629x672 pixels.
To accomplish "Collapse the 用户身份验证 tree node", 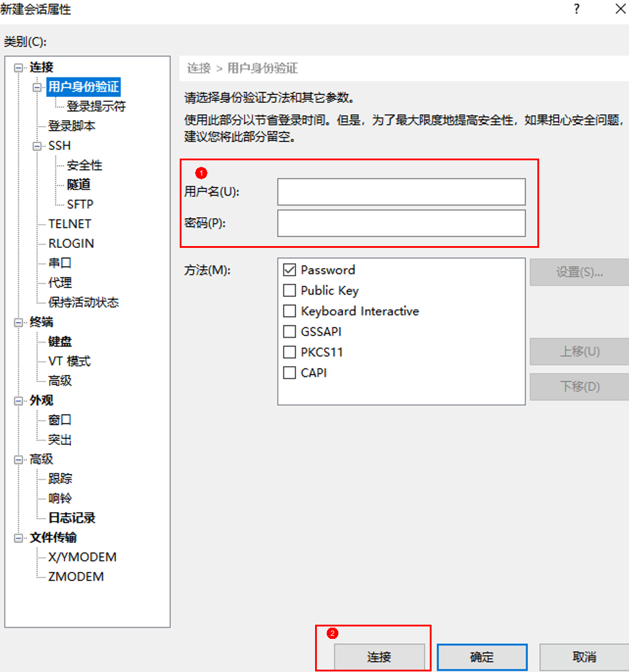I will click(x=37, y=88).
